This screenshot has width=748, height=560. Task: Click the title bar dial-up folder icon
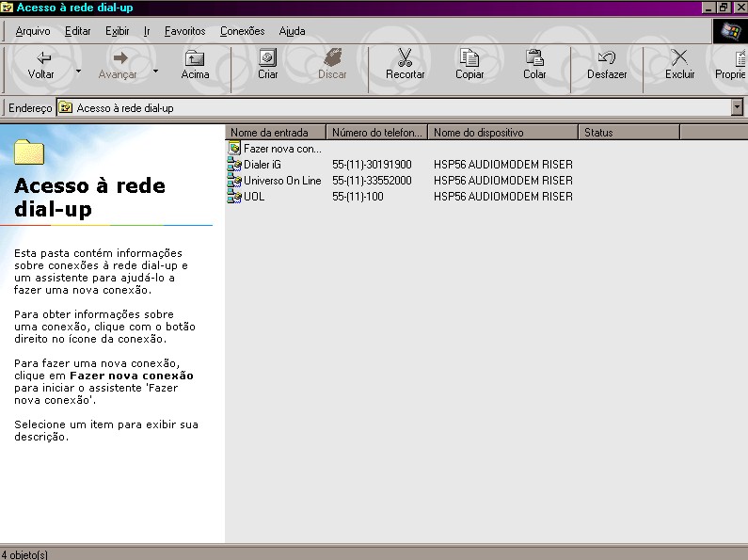point(7,8)
